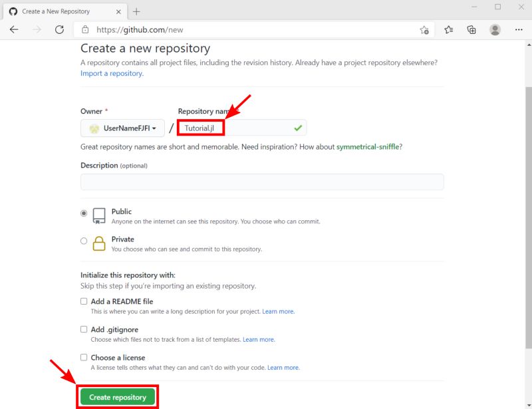
Task: Minimize the browser window
Action: point(474,7)
